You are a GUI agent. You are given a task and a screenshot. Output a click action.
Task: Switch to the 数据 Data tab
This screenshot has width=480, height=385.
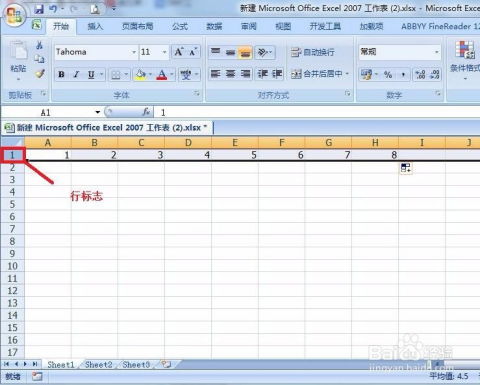(x=214, y=26)
